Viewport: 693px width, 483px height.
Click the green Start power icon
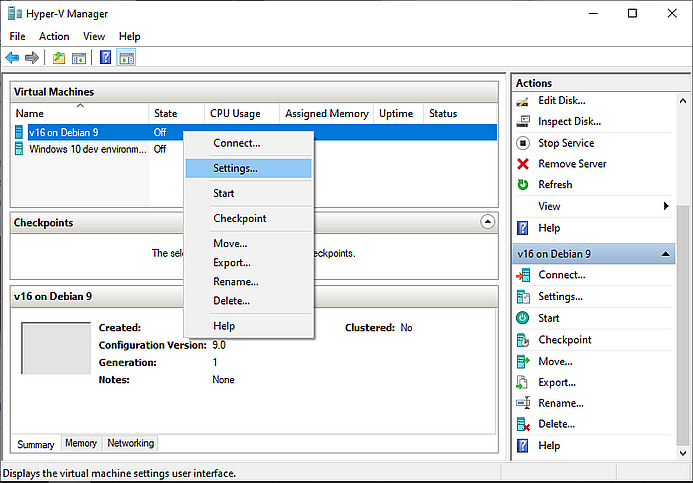point(523,318)
